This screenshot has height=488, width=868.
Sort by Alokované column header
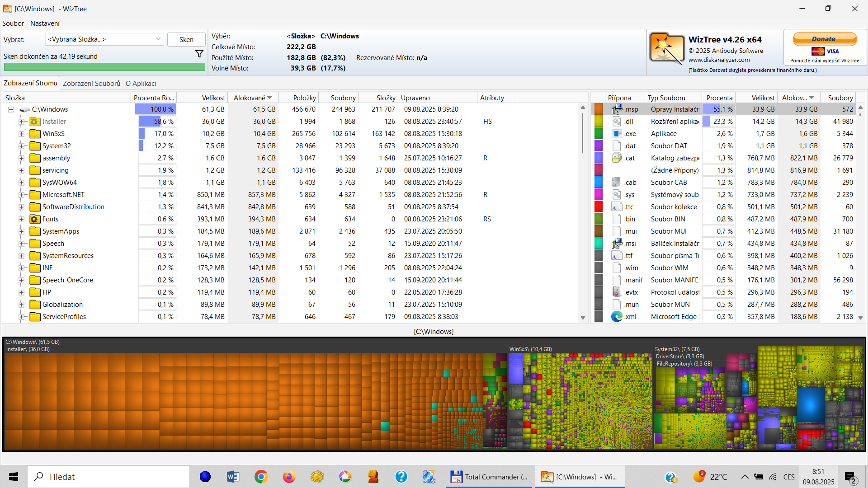pos(250,98)
